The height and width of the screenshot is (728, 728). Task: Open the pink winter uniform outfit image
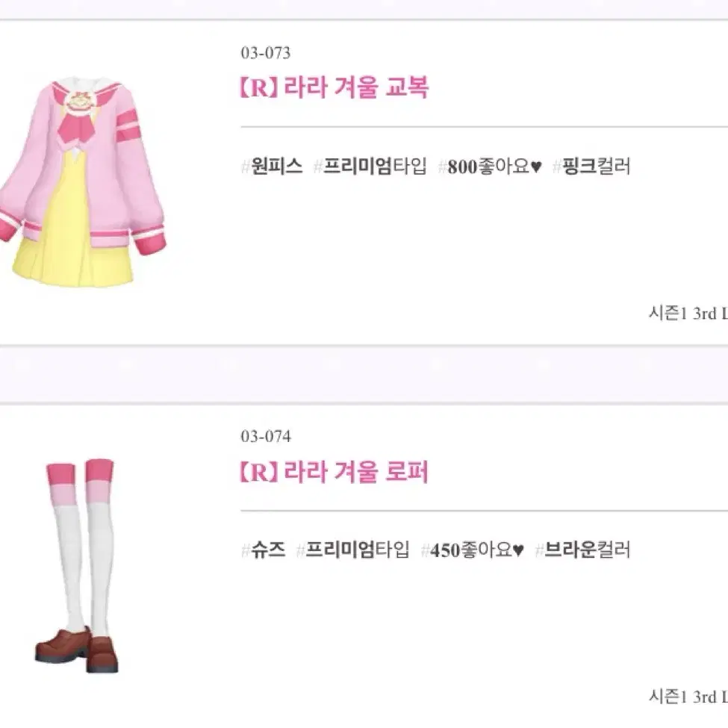[x=83, y=181]
